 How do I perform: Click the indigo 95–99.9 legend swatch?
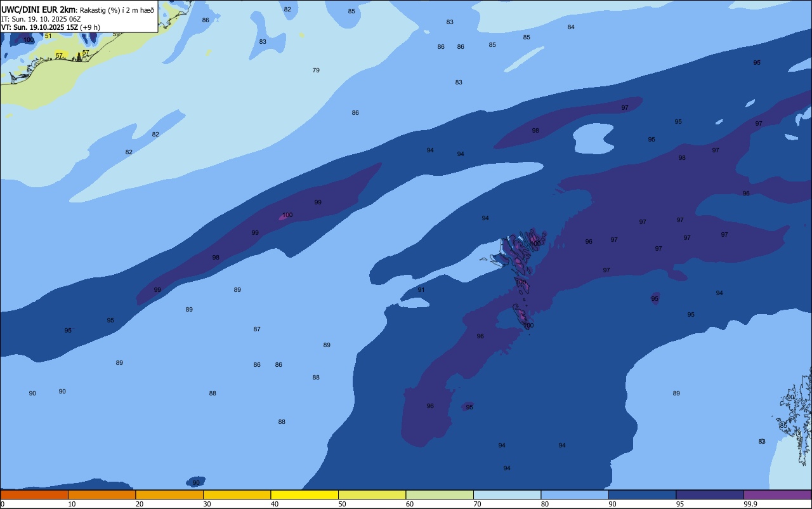point(710,494)
